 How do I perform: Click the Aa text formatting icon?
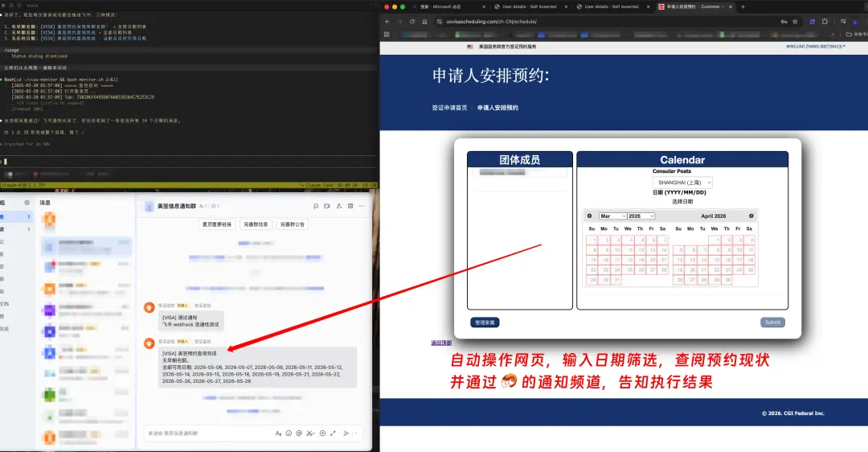(278, 434)
